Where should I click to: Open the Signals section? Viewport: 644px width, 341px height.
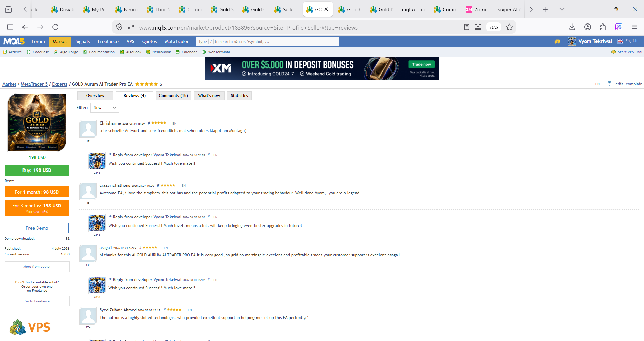pos(82,41)
